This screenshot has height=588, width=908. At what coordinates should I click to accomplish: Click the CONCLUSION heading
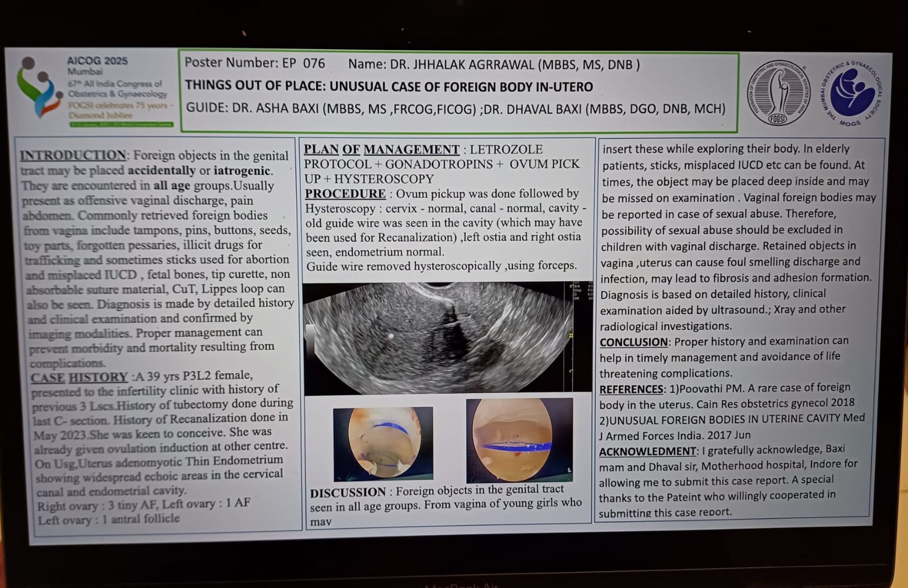point(633,342)
